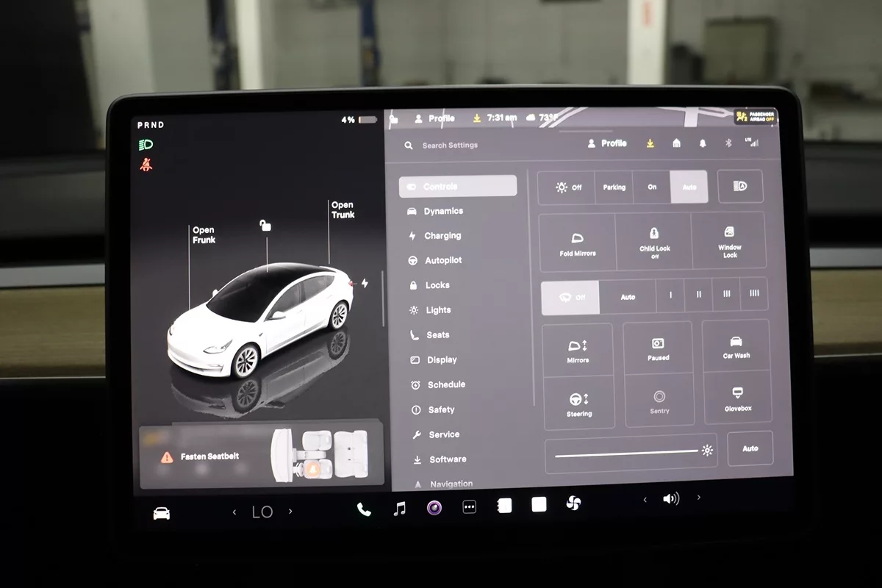This screenshot has height=588, width=882.
Task: Enable Sentry mode
Action: coord(659,401)
